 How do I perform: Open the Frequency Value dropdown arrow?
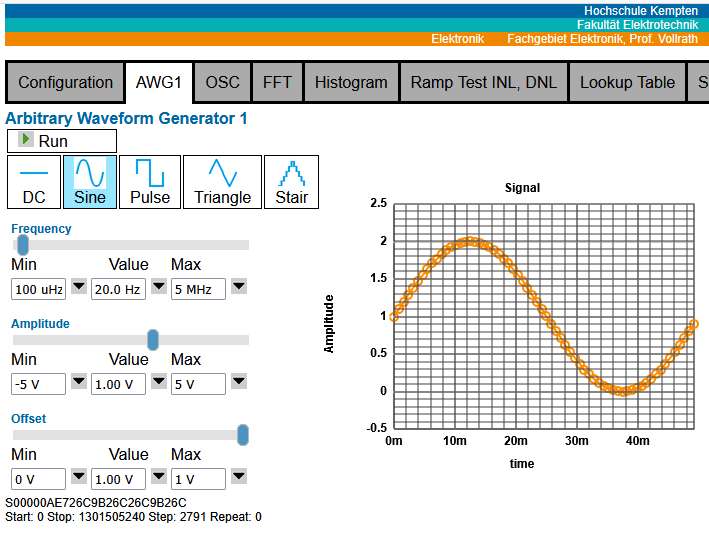158,288
